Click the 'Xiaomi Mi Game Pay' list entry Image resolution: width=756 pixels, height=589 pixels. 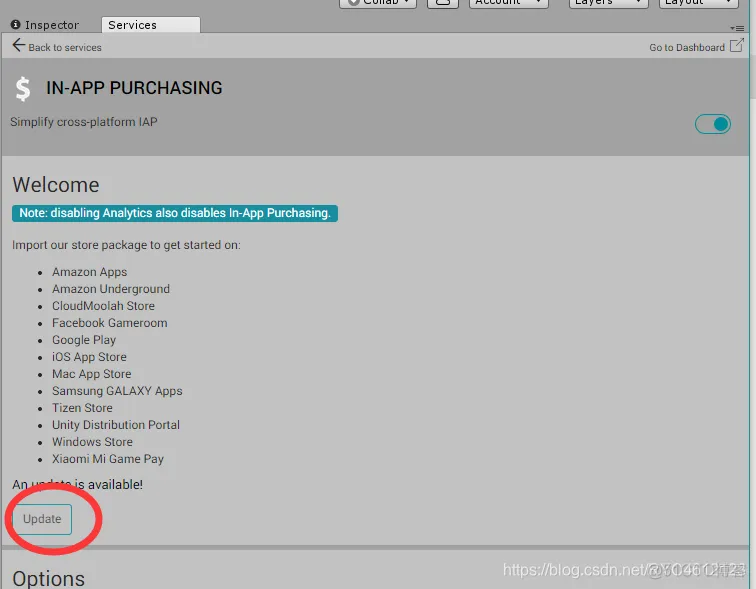click(x=108, y=458)
